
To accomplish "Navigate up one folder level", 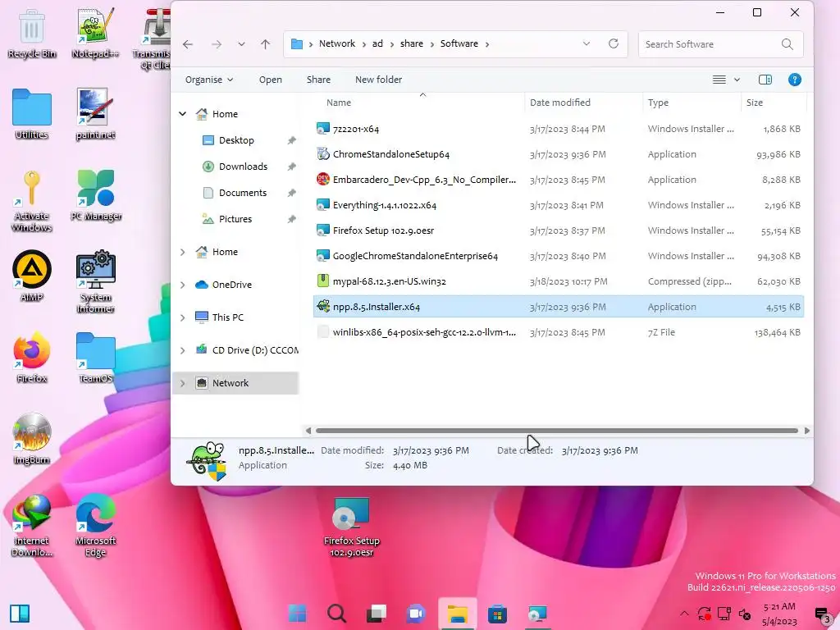I will (265, 44).
